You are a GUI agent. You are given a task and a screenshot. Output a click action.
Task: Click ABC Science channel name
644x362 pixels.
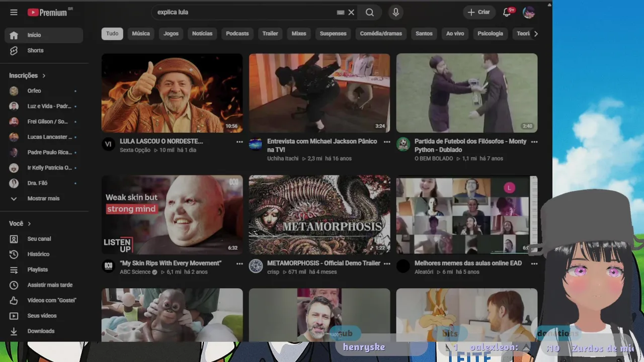(x=135, y=272)
